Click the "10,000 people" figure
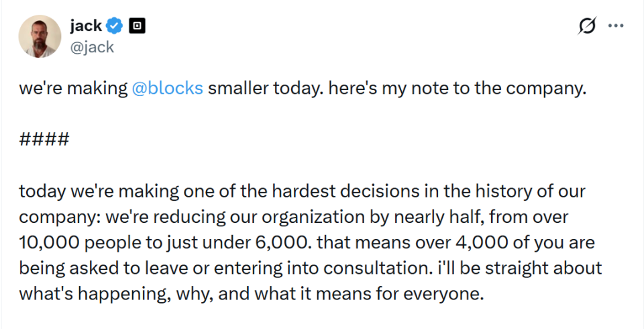Viewport: 644px width, 329px height. tap(68, 243)
